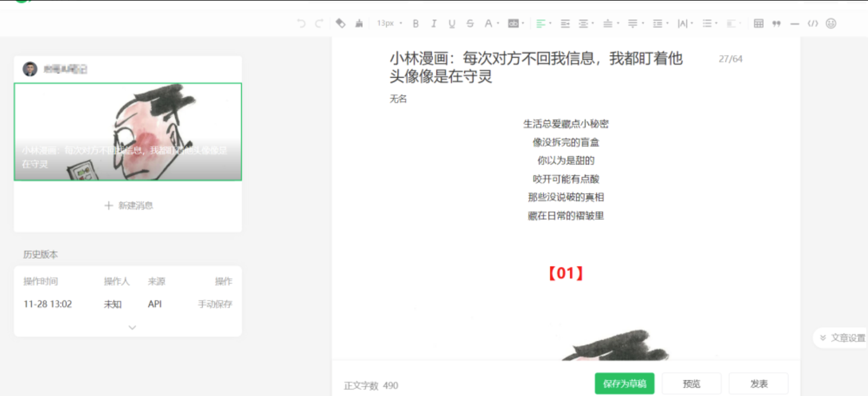868x396 pixels.
Task: Open the emoji picker
Action: point(831,23)
